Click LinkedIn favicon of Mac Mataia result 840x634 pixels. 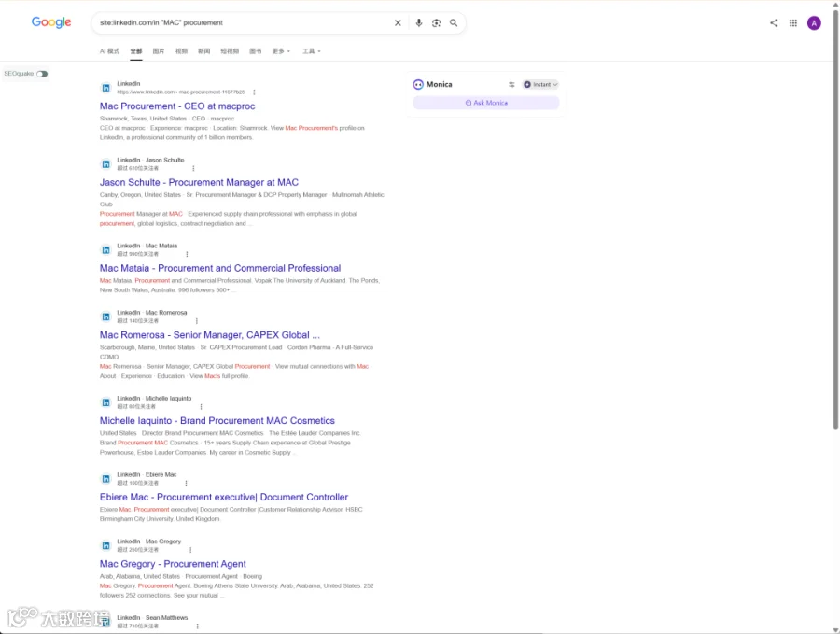coord(106,249)
